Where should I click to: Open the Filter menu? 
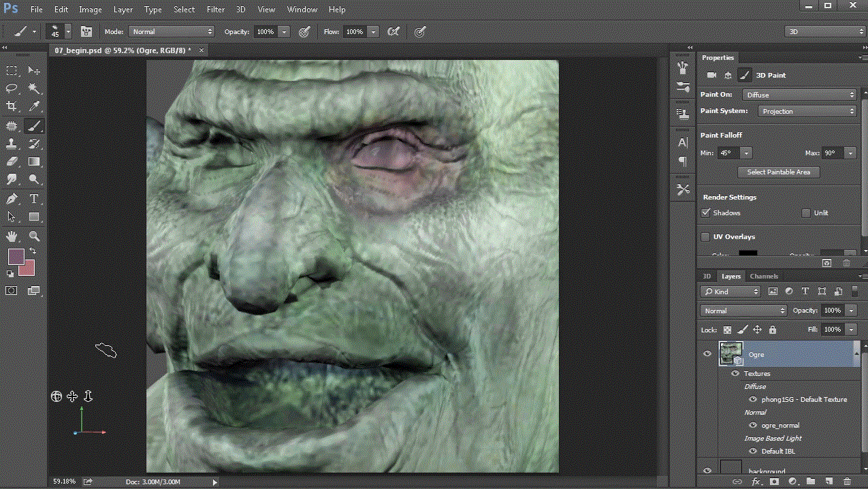click(x=216, y=10)
